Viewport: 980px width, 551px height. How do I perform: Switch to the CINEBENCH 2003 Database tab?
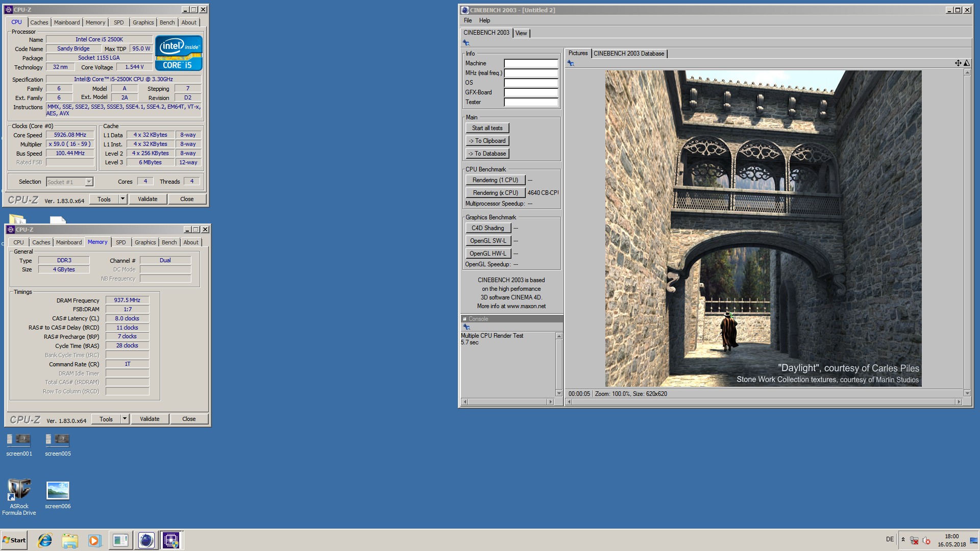point(629,54)
